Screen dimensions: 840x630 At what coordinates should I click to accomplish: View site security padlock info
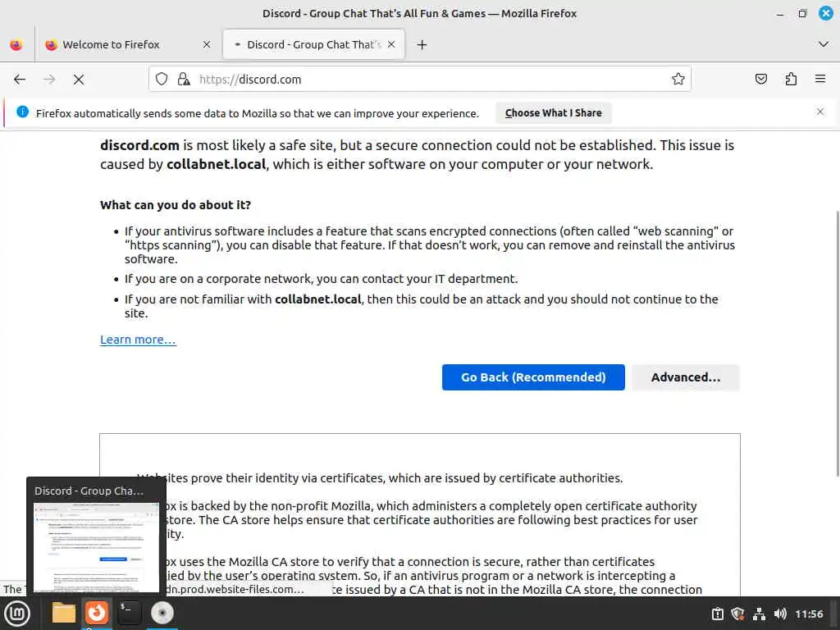pos(184,80)
